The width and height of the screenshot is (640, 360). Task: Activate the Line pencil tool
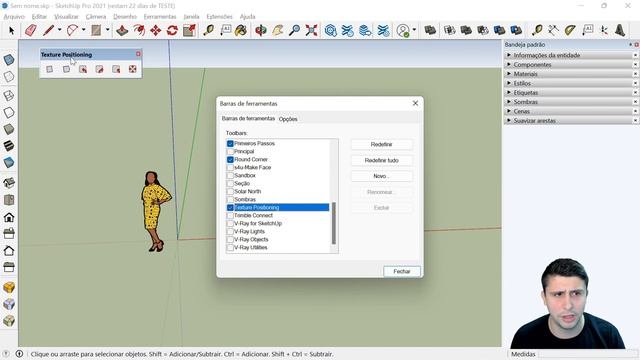tap(49, 31)
